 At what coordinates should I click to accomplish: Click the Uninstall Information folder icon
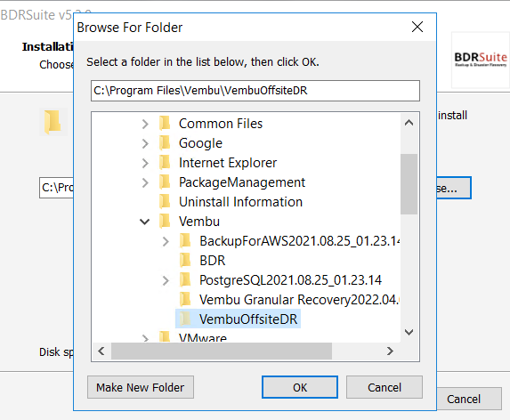click(x=165, y=202)
